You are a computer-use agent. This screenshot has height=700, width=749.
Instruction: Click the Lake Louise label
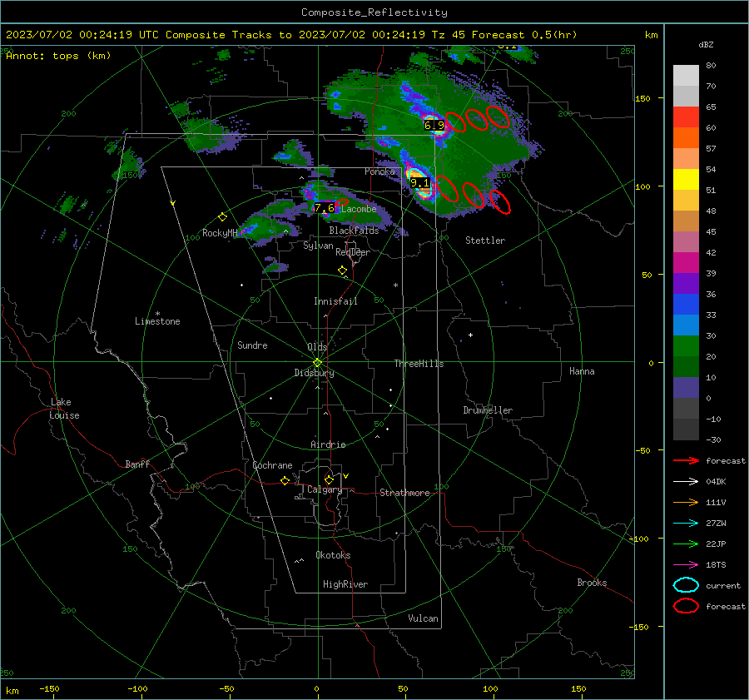64,409
